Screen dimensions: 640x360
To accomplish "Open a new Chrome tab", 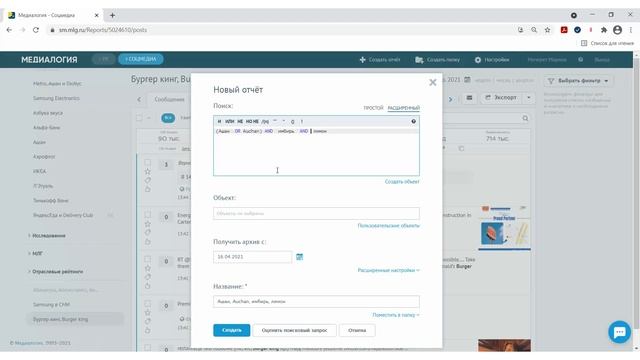I will [112, 15].
